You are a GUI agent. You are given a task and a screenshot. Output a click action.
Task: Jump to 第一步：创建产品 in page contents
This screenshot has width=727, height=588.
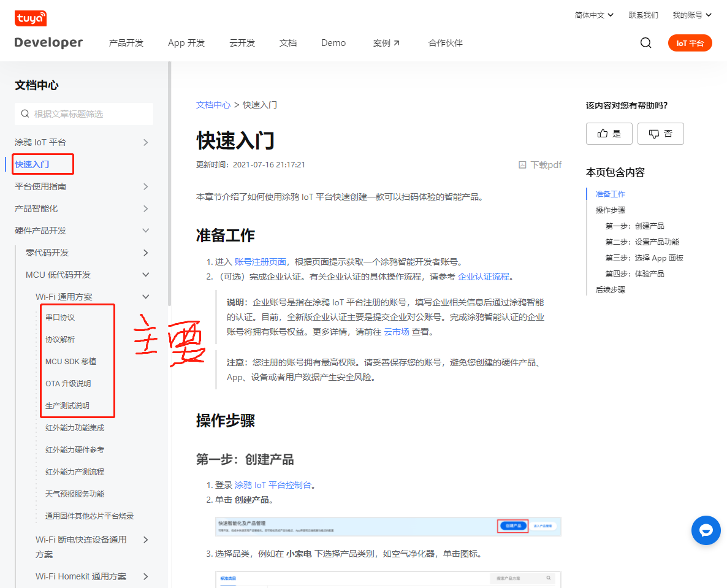634,226
